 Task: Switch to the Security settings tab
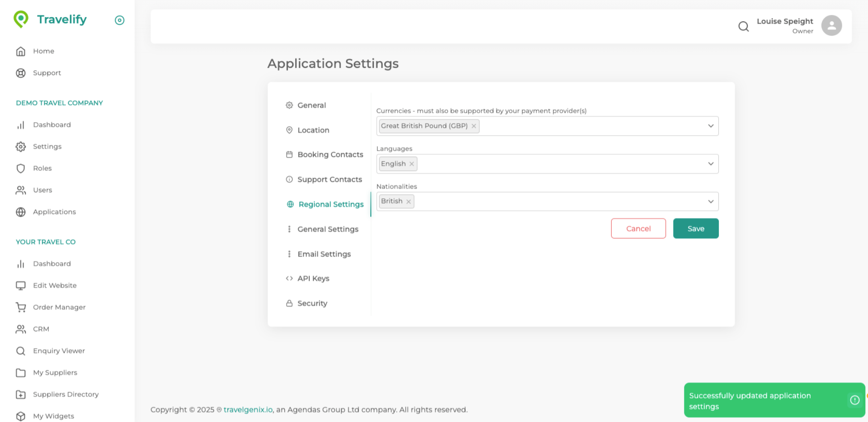coord(312,303)
